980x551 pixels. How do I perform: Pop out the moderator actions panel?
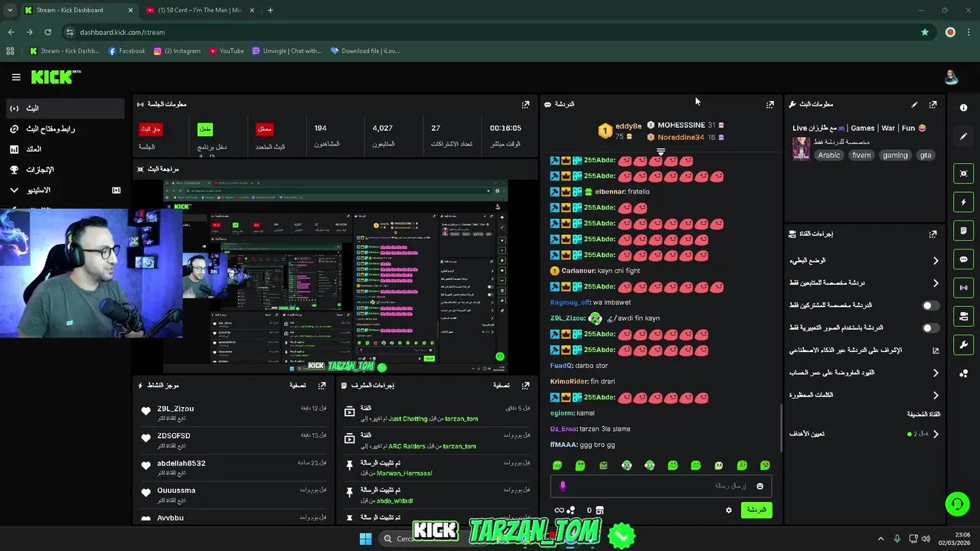point(525,386)
